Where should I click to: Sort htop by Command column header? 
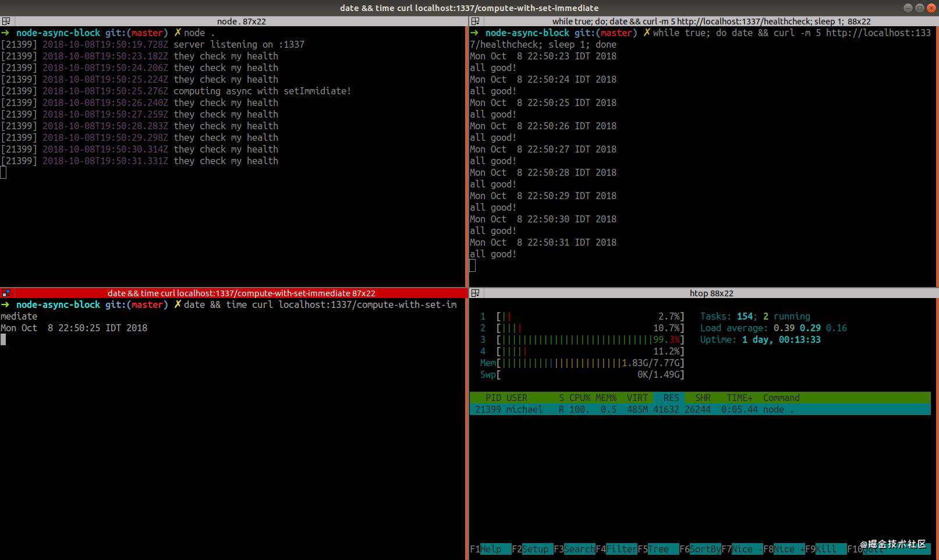point(781,398)
